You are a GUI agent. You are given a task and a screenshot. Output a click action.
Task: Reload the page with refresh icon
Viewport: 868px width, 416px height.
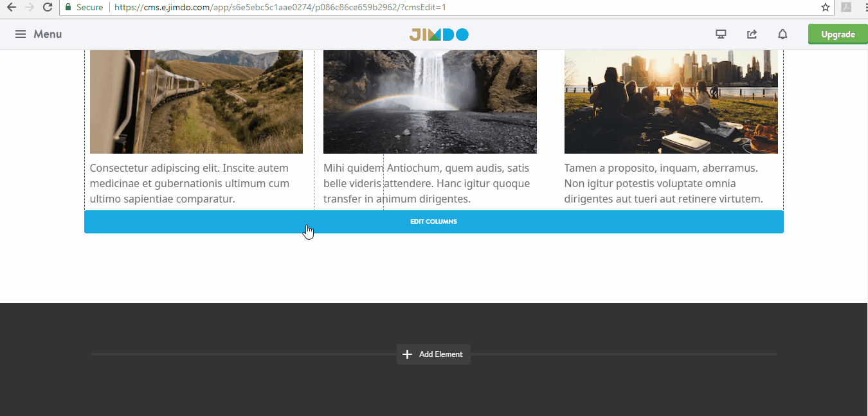(47, 7)
